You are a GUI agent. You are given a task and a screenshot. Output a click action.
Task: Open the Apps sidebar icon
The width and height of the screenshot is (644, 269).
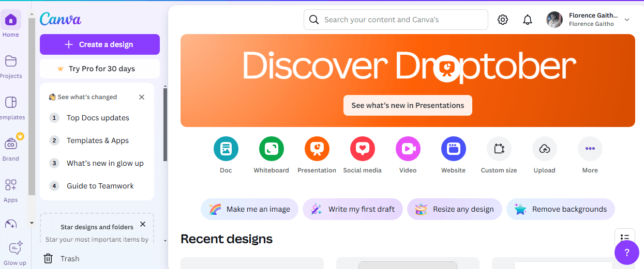click(x=10, y=185)
